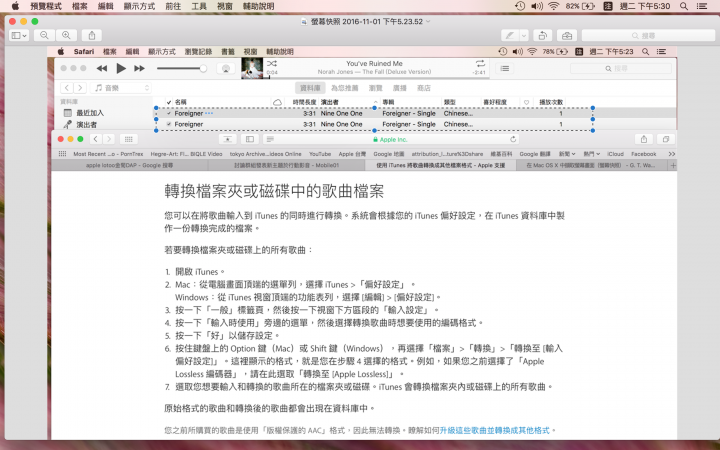Click Safari reload page icon
This screenshot has width=720, height=450.
[513, 139]
